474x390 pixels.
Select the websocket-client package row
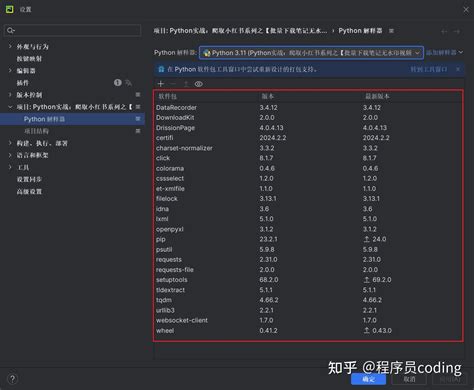pos(308,320)
